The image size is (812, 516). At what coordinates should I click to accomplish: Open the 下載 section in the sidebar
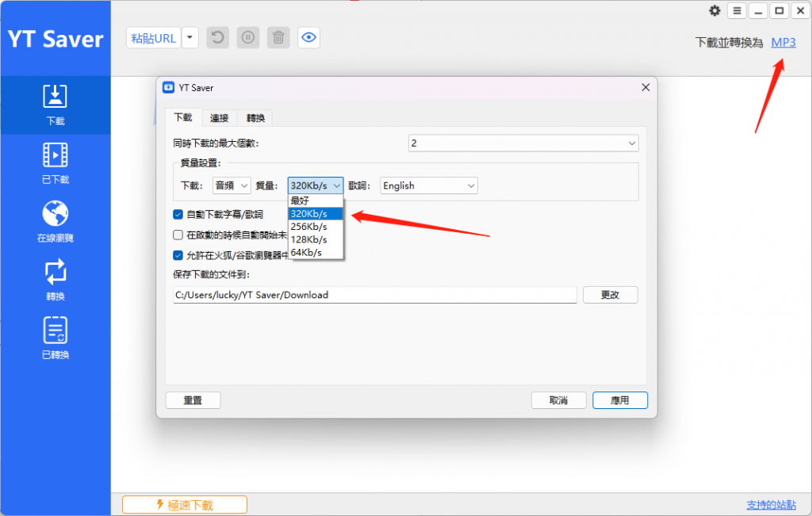pos(55,105)
